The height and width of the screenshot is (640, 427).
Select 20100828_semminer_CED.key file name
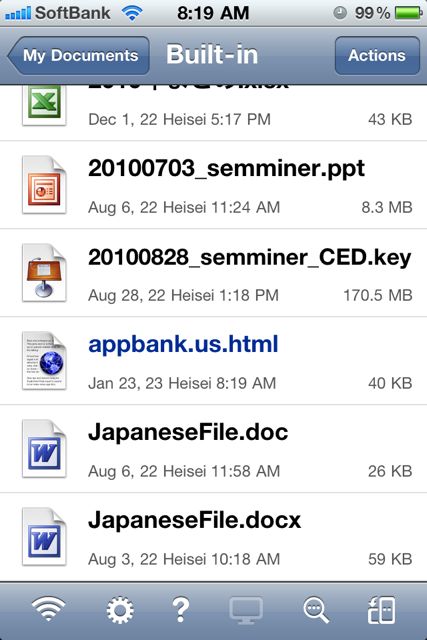249,257
